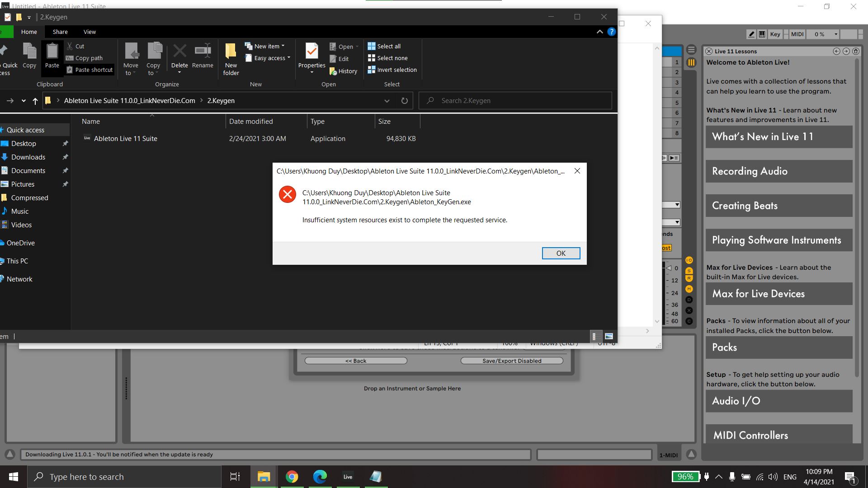Click Paste shortcut in the ribbon
The width and height of the screenshot is (868, 488).
90,70
